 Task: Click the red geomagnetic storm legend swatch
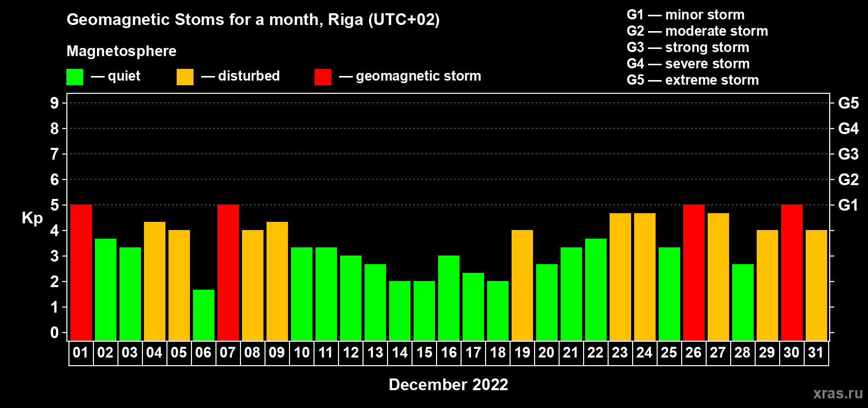click(323, 77)
